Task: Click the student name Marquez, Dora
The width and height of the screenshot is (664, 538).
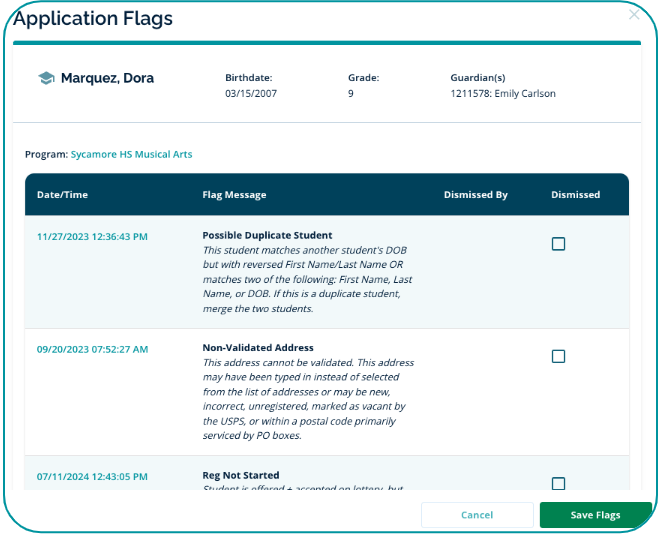Action: (107, 78)
